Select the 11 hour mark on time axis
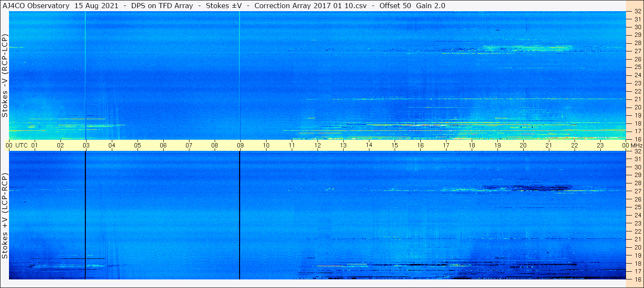The image size is (644, 288). pyautogui.click(x=292, y=145)
